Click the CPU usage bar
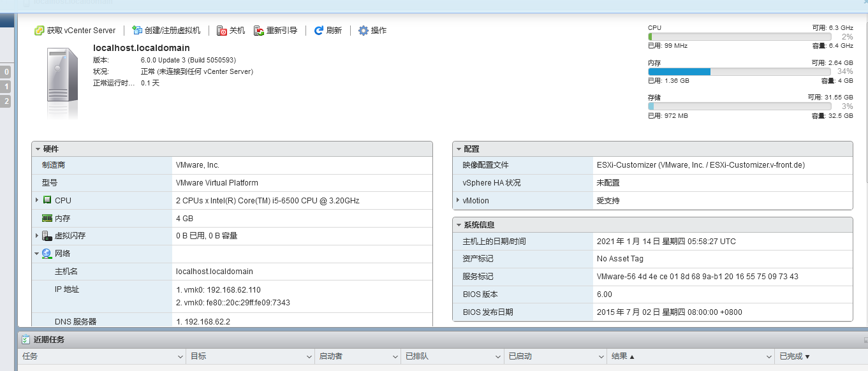Screen dimensions: 868x371 [x=740, y=37]
